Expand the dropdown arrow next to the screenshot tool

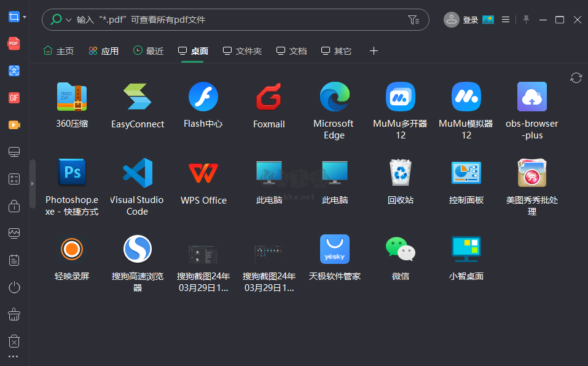[x=25, y=17]
